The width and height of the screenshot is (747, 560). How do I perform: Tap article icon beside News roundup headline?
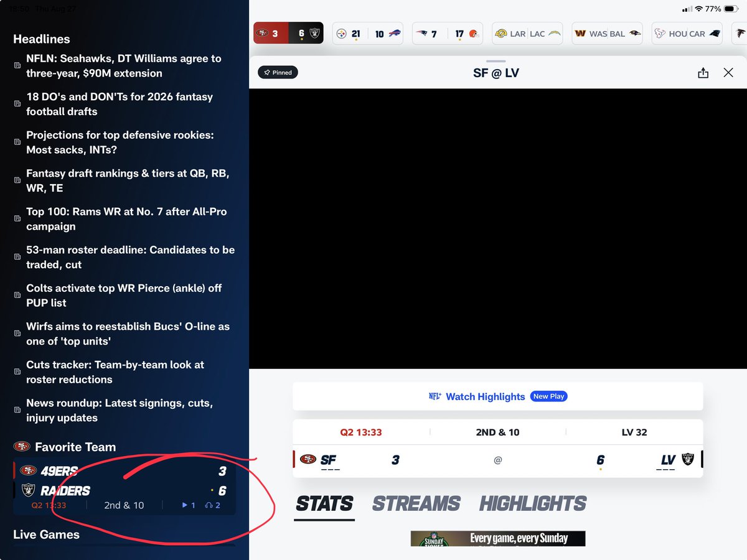tap(17, 411)
